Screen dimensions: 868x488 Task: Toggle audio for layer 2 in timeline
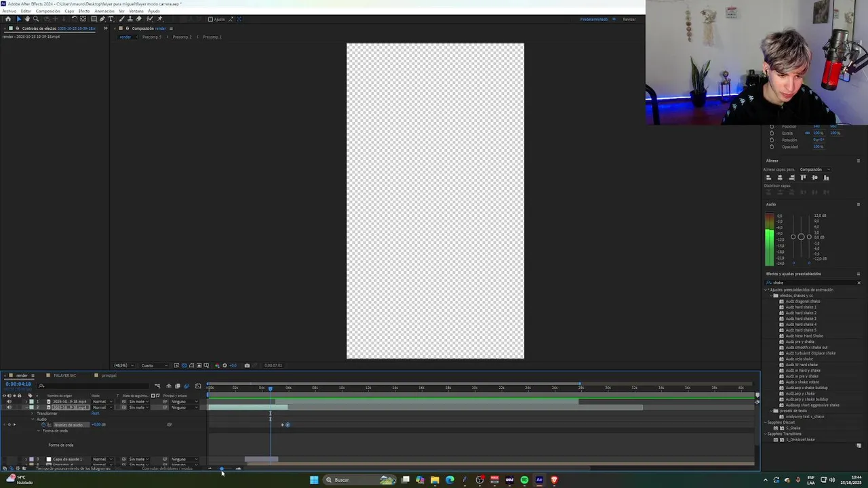pos(9,407)
